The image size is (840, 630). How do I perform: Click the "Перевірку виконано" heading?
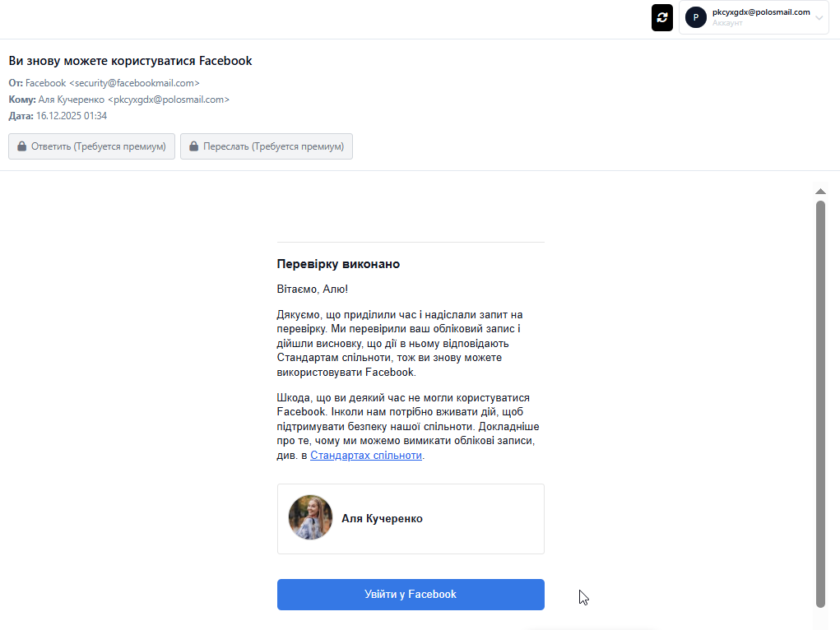(x=338, y=264)
